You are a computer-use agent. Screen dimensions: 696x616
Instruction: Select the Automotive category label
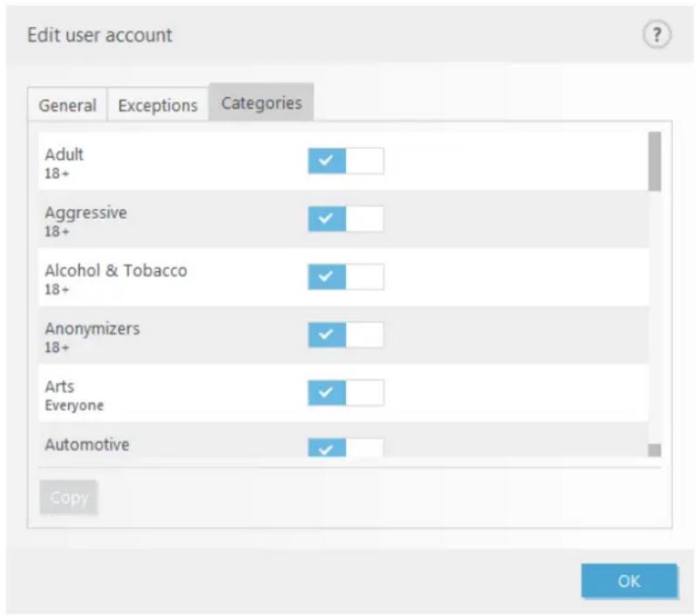(87, 444)
